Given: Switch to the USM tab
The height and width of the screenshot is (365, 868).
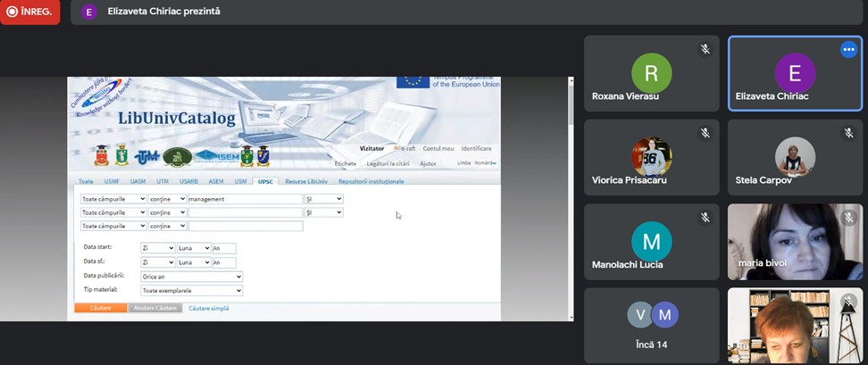Looking at the screenshot, I should (x=240, y=181).
